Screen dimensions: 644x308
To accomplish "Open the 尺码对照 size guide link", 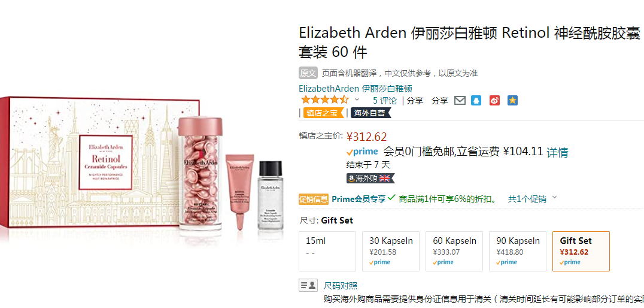I will tap(341, 285).
